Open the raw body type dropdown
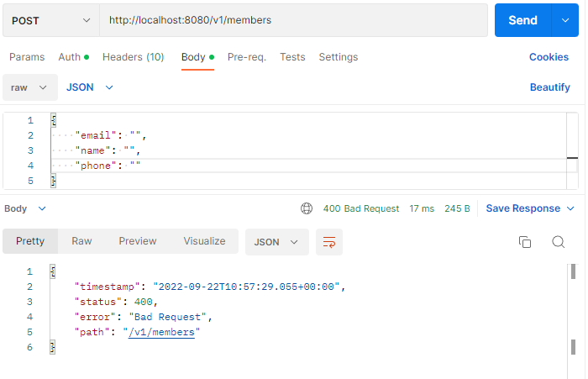The image size is (588, 379). [30, 87]
